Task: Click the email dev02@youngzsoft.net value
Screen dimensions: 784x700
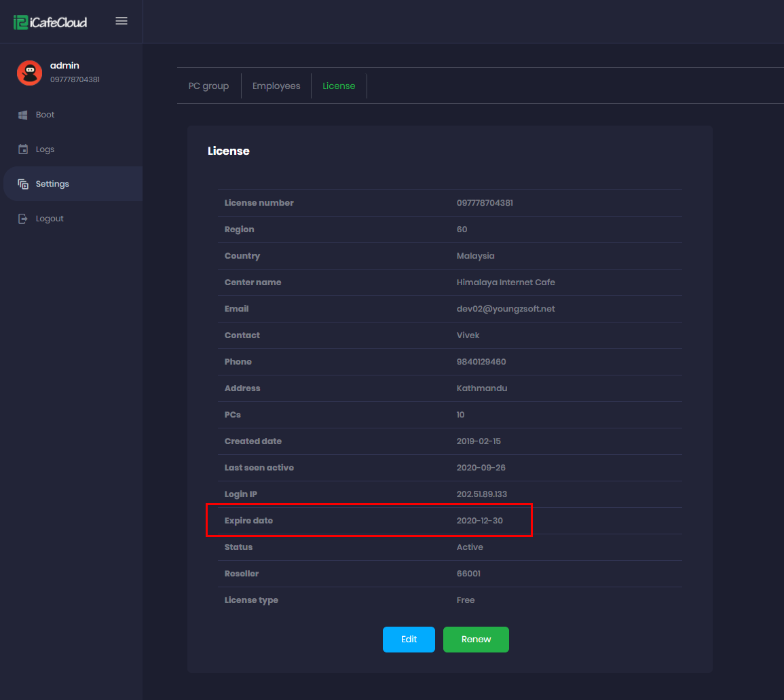Action: point(506,308)
